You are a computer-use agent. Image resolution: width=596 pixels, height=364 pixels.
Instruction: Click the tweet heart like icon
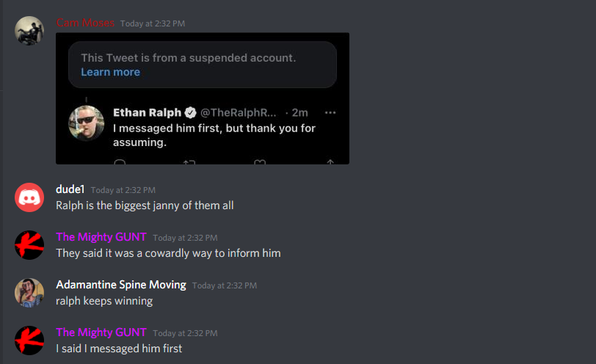(260, 162)
